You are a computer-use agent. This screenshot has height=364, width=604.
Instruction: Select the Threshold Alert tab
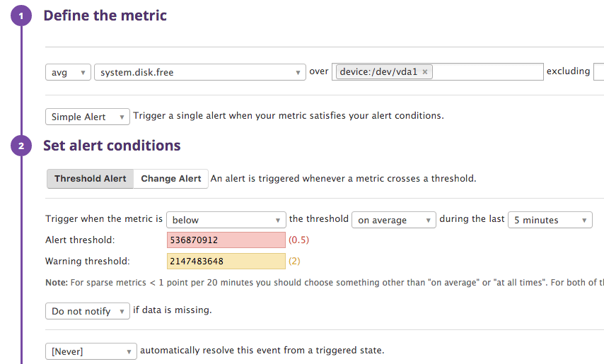coord(90,179)
